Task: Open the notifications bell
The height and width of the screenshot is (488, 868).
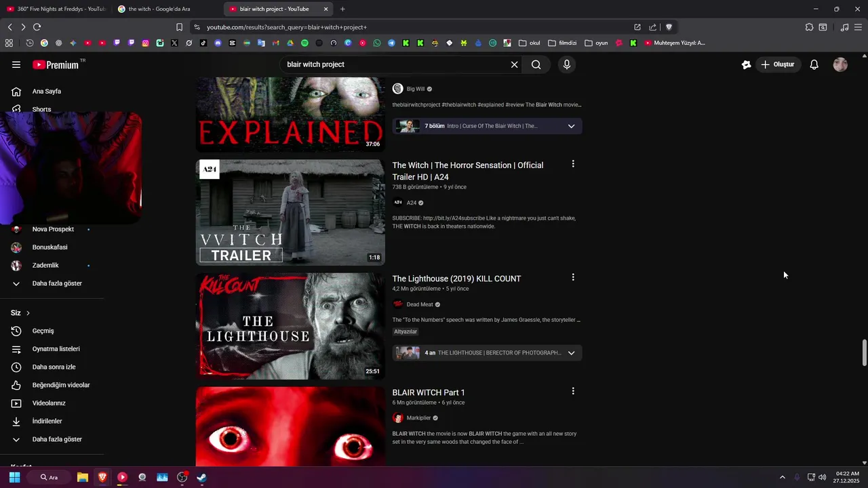Action: pyautogui.click(x=814, y=64)
